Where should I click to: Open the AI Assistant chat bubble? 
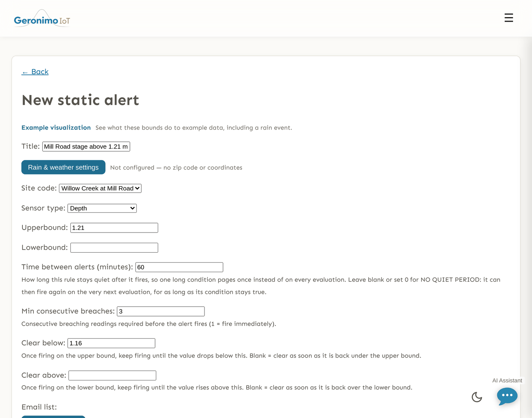pos(507,396)
